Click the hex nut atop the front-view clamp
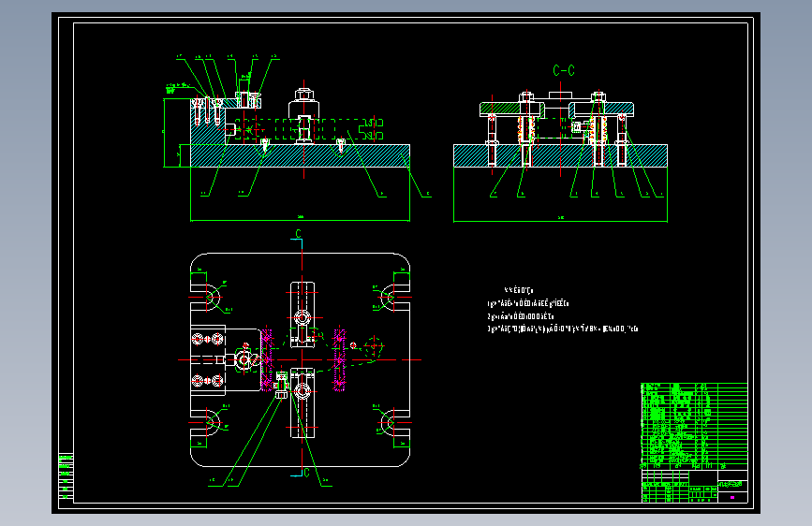 pos(304,95)
